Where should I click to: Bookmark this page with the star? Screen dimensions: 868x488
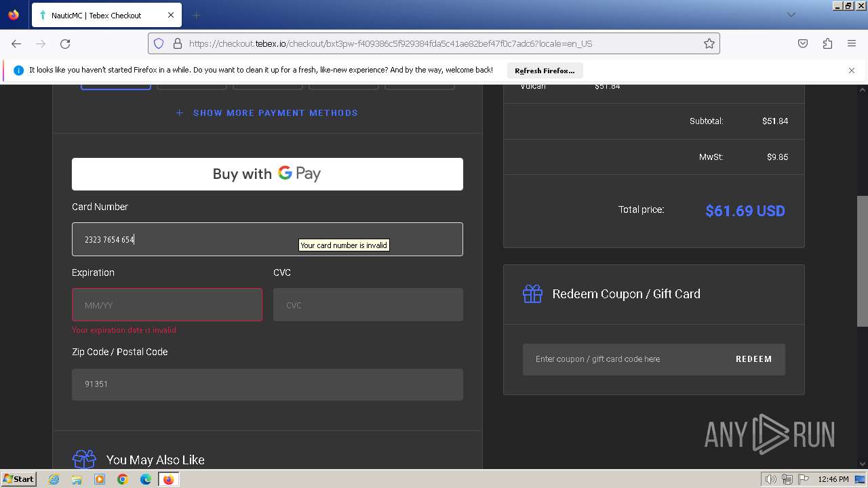(709, 43)
